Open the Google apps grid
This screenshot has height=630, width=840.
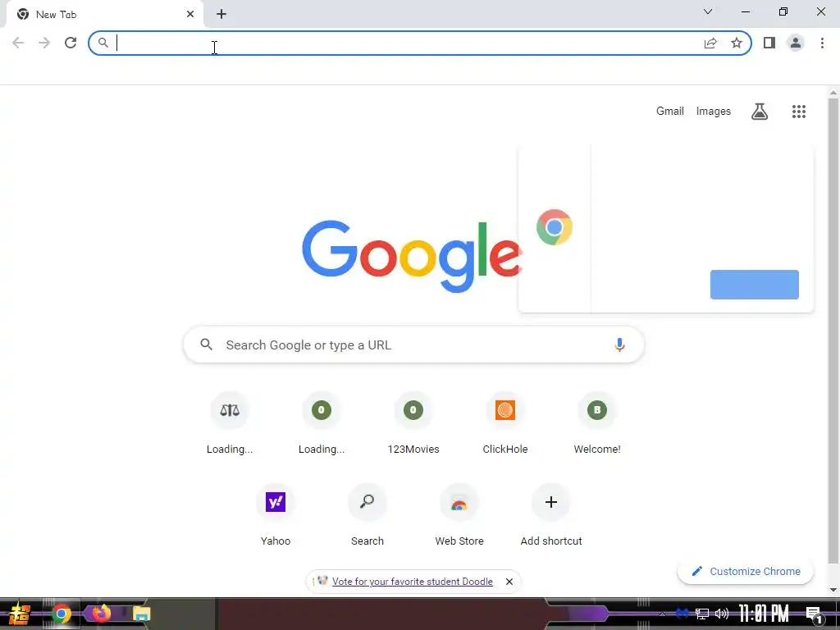coord(799,112)
